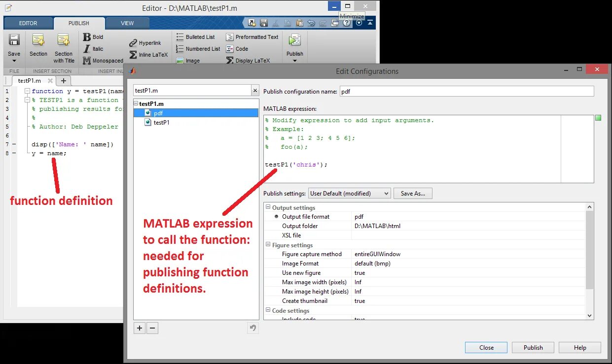Click the floppy disk save icon in the quick access bar
Image resolution: width=612 pixels, height=364 pixels.
pos(264,23)
